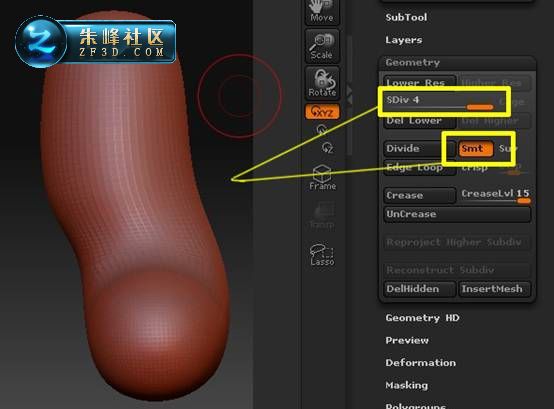This screenshot has height=409, width=554.
Task: Click the Y-axis rotation icon
Action: [x=321, y=130]
